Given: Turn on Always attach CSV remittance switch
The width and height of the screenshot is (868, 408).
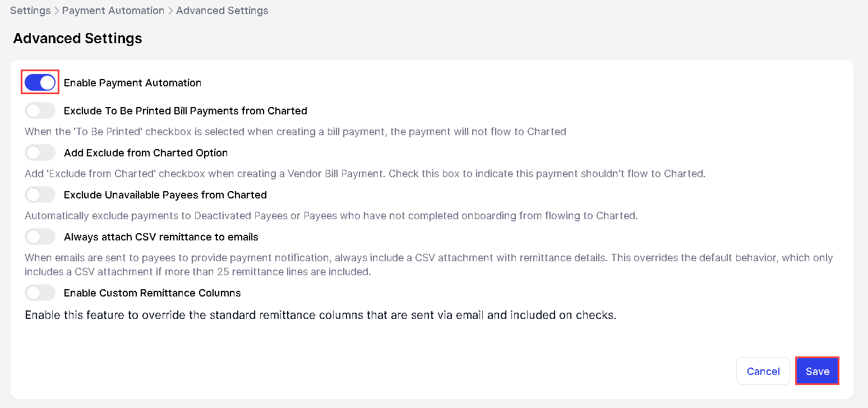Looking at the screenshot, I should pyautogui.click(x=40, y=237).
